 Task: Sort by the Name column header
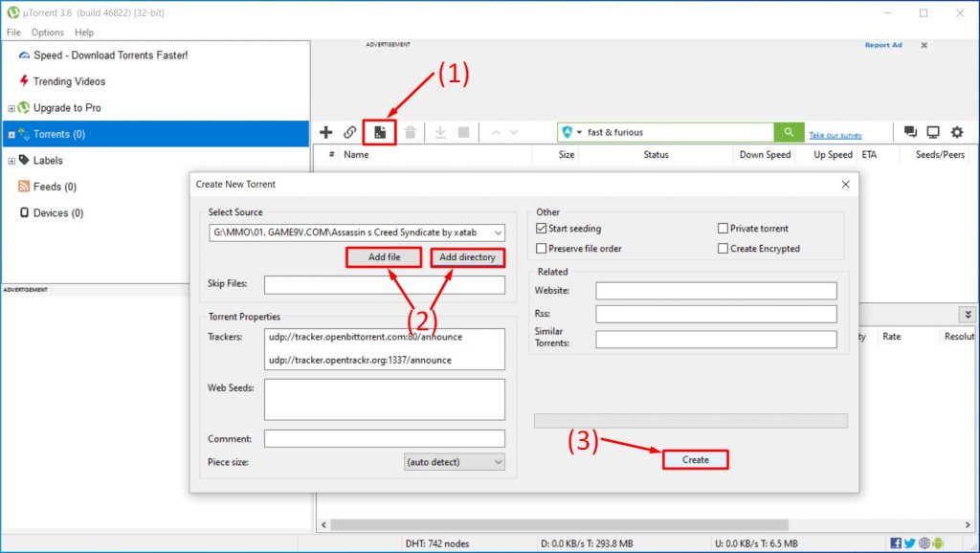pyautogui.click(x=356, y=154)
